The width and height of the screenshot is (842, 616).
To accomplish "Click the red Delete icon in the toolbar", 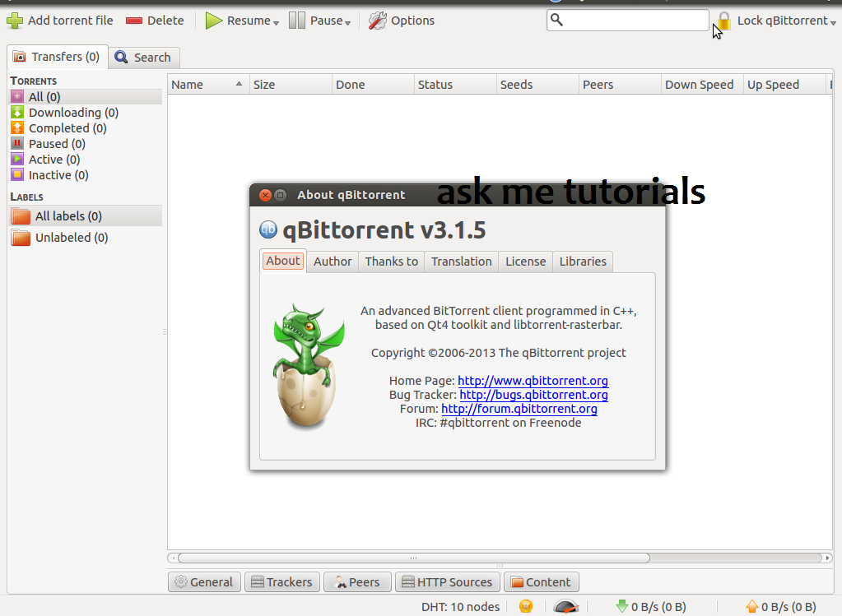I will 133,21.
